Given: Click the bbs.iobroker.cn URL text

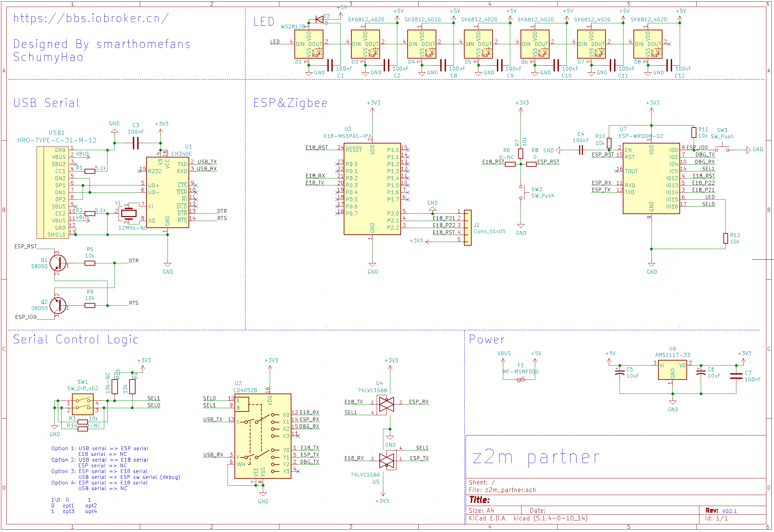Looking at the screenshot, I should pyautogui.click(x=91, y=18).
